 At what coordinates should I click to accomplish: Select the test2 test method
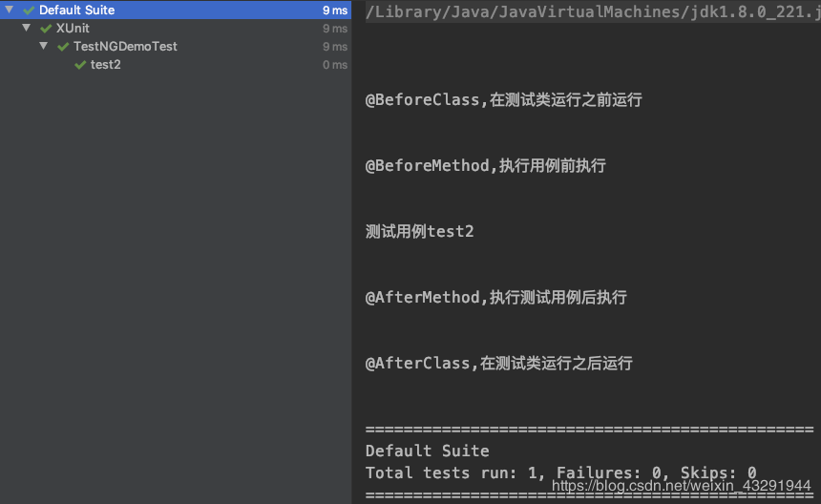click(x=105, y=65)
